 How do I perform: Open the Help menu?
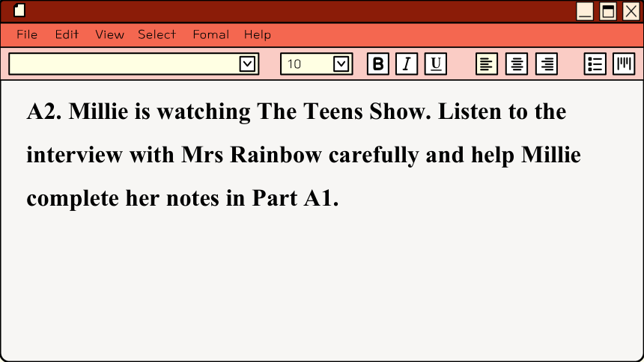pyautogui.click(x=258, y=34)
